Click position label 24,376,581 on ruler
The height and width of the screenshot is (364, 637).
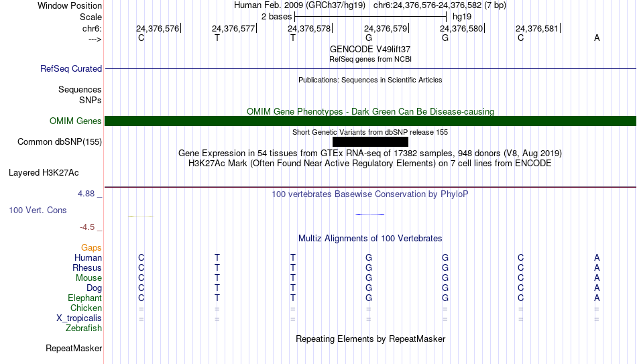537,28
